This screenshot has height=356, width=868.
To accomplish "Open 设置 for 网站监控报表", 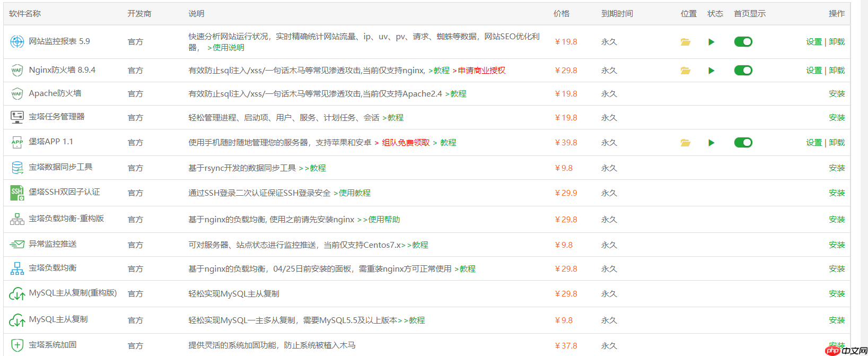I will point(814,42).
